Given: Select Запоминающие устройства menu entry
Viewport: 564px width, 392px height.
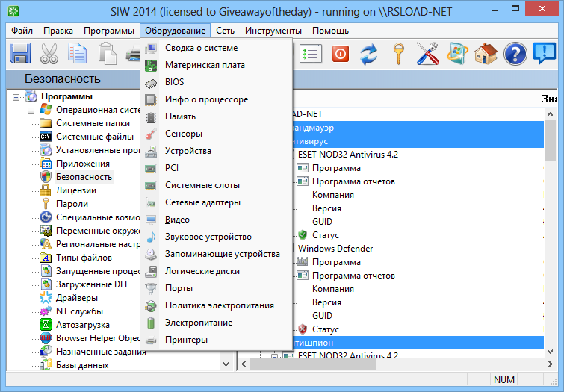Looking at the screenshot, I should pos(216,254).
